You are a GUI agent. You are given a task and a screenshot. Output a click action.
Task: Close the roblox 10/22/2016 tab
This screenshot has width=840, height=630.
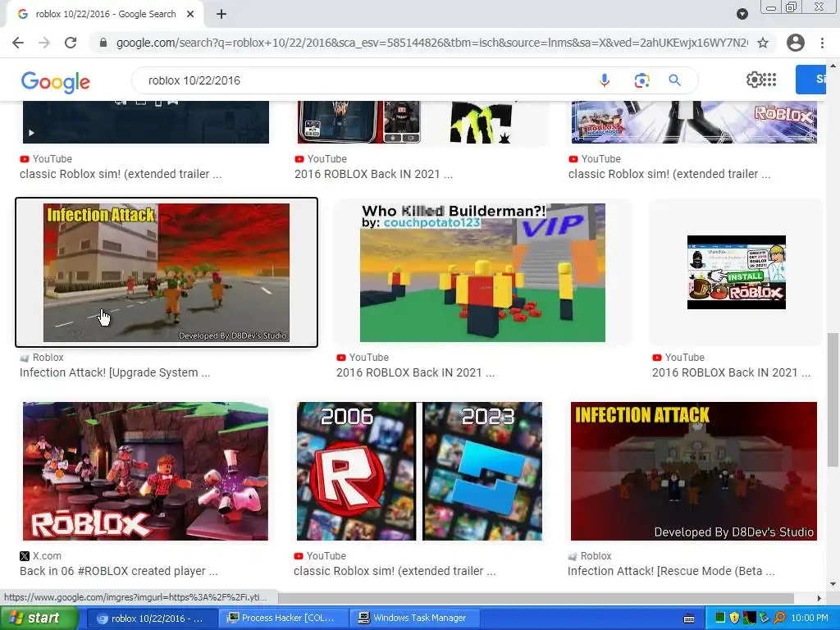(190, 14)
